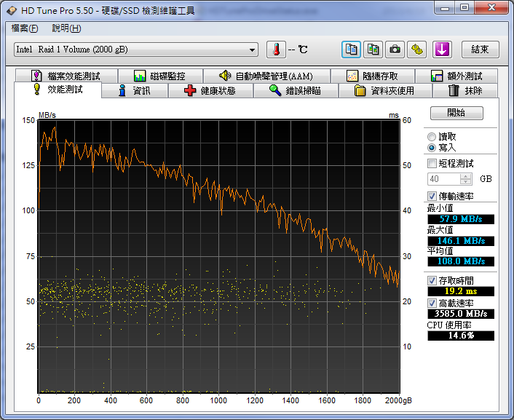Image resolution: width=514 pixels, height=420 pixels.
Task: Close the HD Tune Pro window
Action: coord(491,7)
